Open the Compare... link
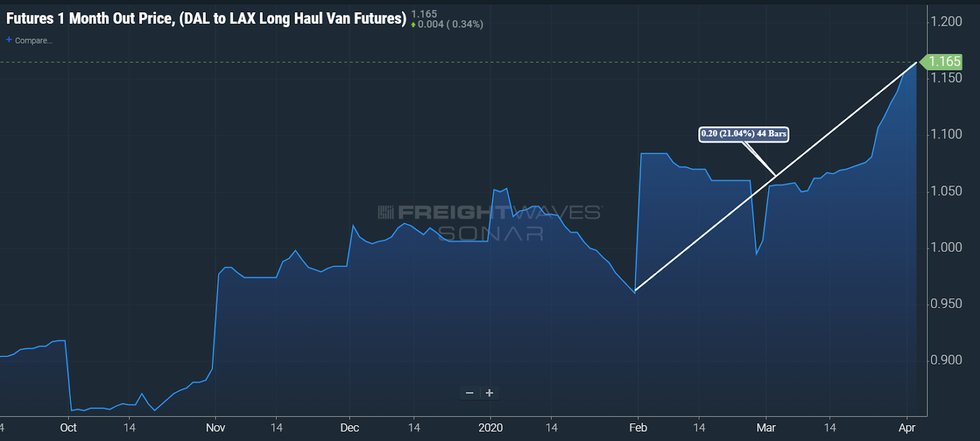The width and height of the screenshot is (980, 441). [33, 40]
